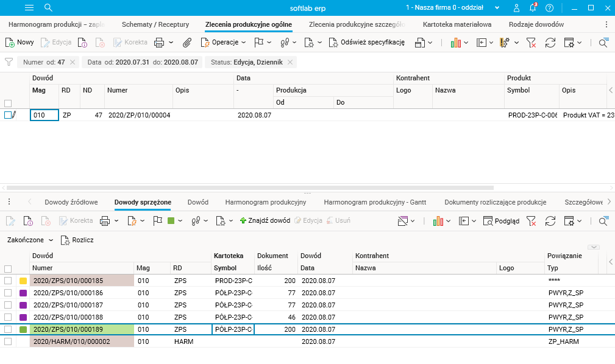Open the Harmonogram produkcyjny - Gantt tab
The image size is (615, 364).
[x=376, y=202]
